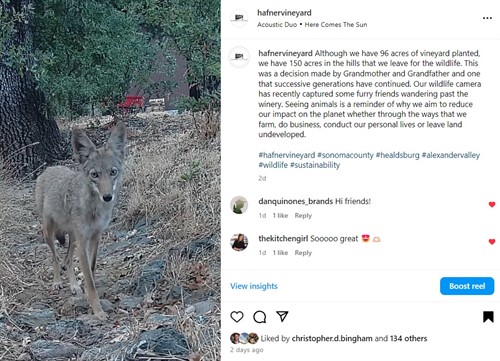Share the reel with paper plane icon
500x361 pixels.
click(282, 316)
